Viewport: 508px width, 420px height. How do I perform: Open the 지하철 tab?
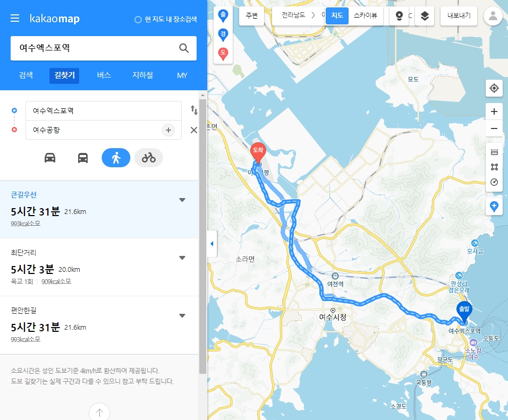click(142, 75)
